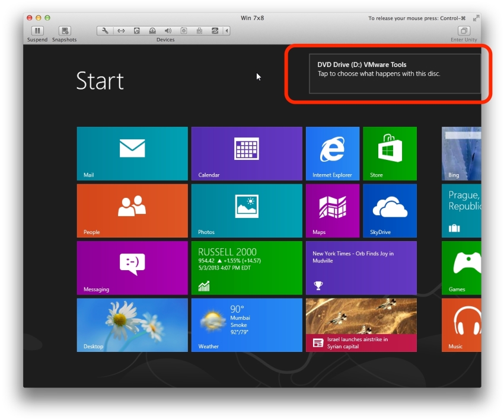Open the SkyDrive tile
Image resolution: width=504 pixels, height=420 pixels.
tap(390, 210)
